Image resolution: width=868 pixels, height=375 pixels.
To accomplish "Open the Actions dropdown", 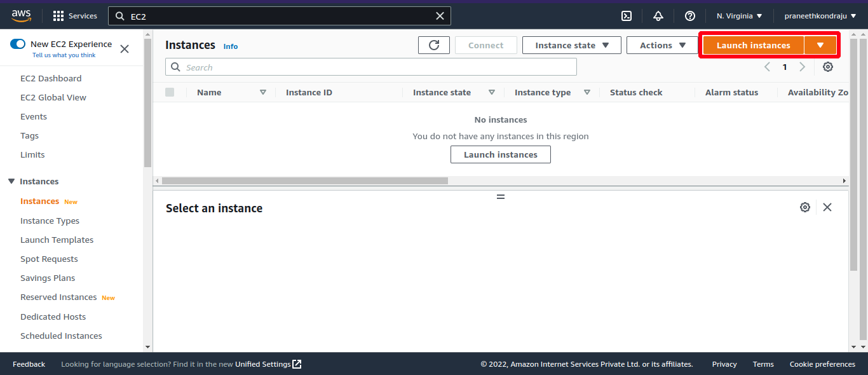I will coord(663,45).
